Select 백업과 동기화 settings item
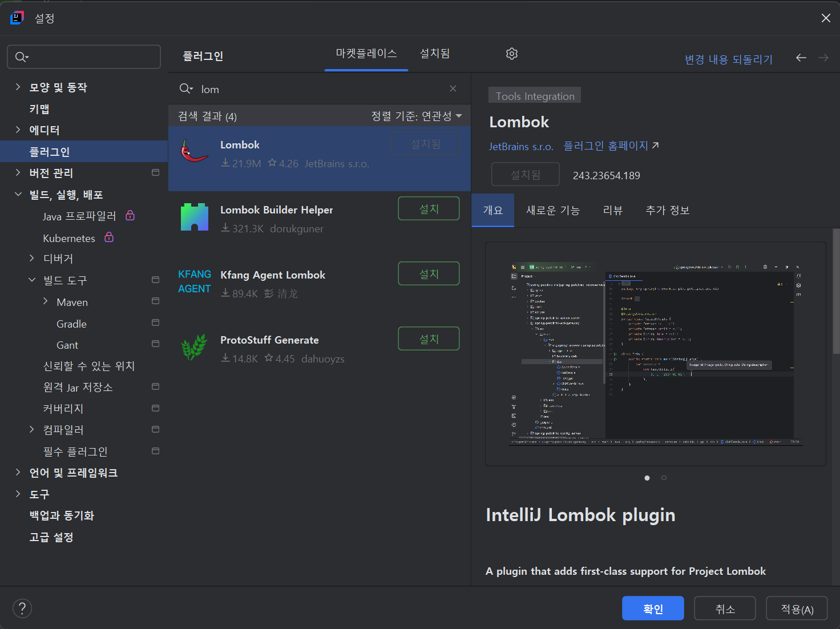 click(62, 515)
